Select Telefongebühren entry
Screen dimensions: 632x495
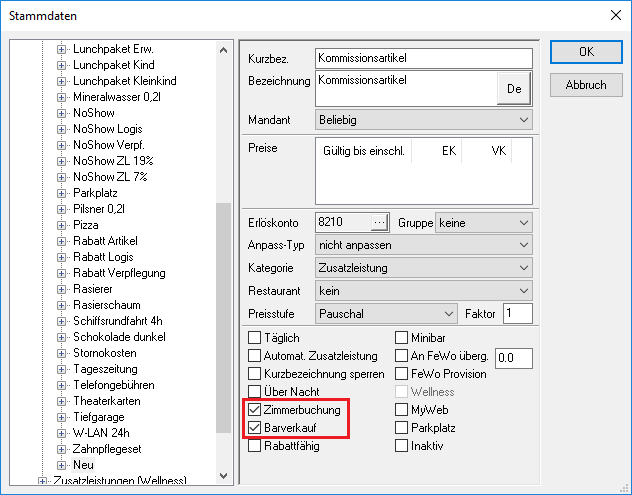[114, 385]
